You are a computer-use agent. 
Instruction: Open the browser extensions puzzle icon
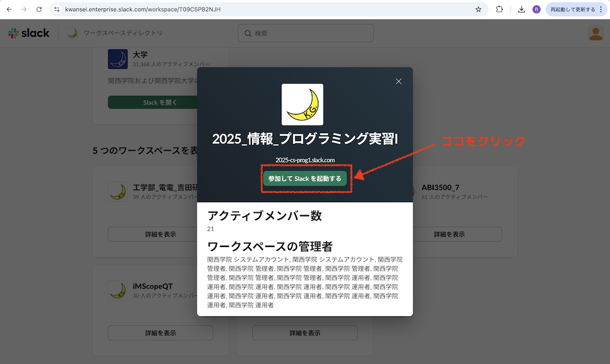[x=500, y=9]
